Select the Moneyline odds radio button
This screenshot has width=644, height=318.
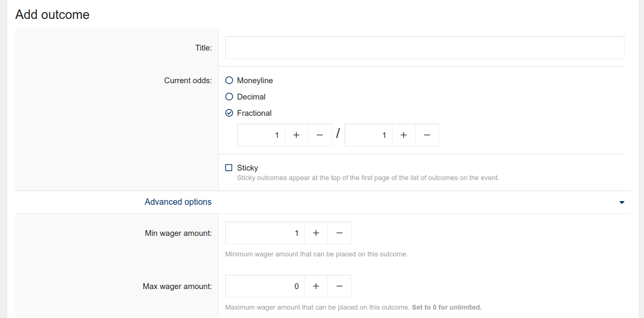[229, 81]
